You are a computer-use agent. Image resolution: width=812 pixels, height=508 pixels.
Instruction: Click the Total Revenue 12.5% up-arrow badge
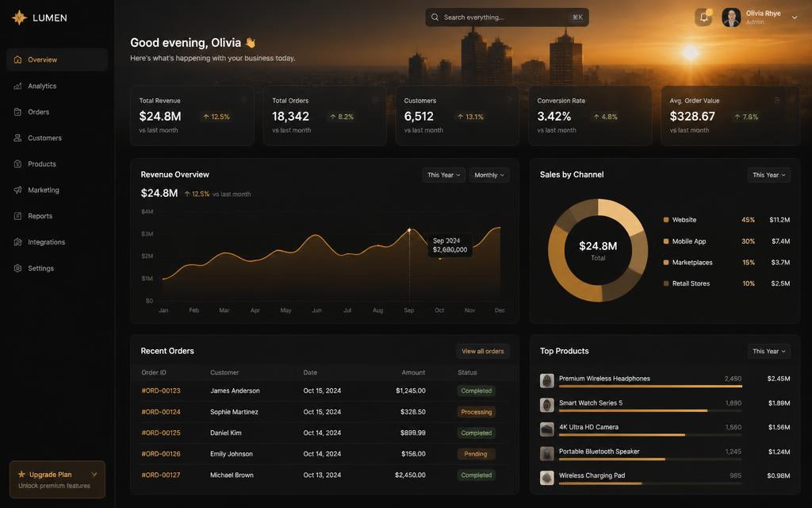pos(216,117)
